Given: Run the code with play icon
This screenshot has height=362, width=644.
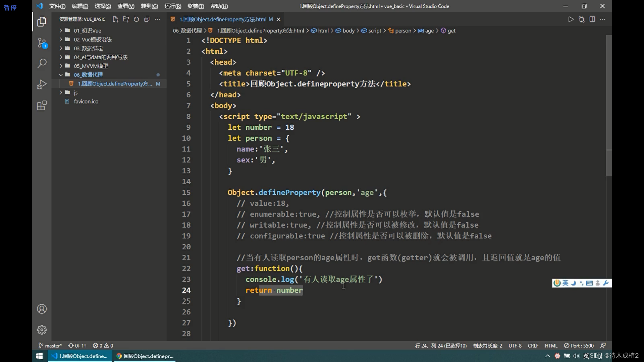Looking at the screenshot, I should pos(571,19).
